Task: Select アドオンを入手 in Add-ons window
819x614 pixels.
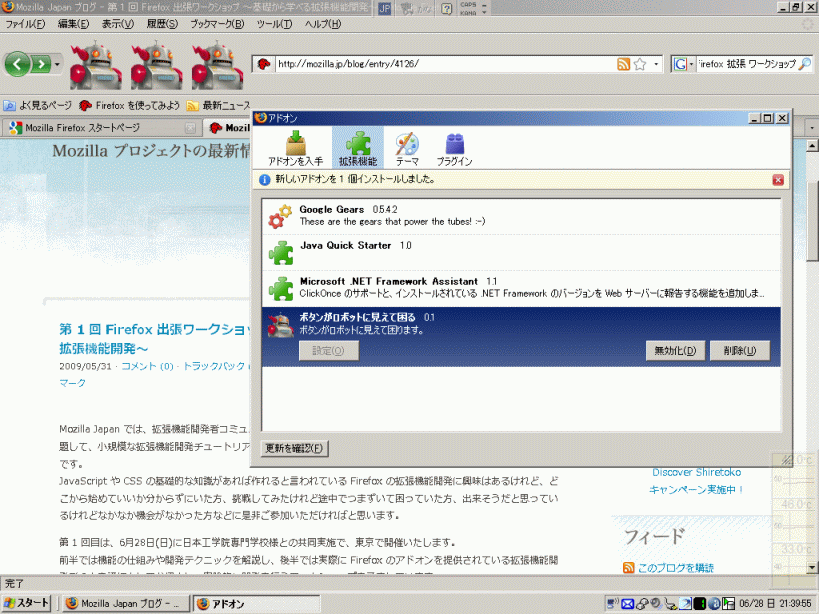Action: click(296, 148)
